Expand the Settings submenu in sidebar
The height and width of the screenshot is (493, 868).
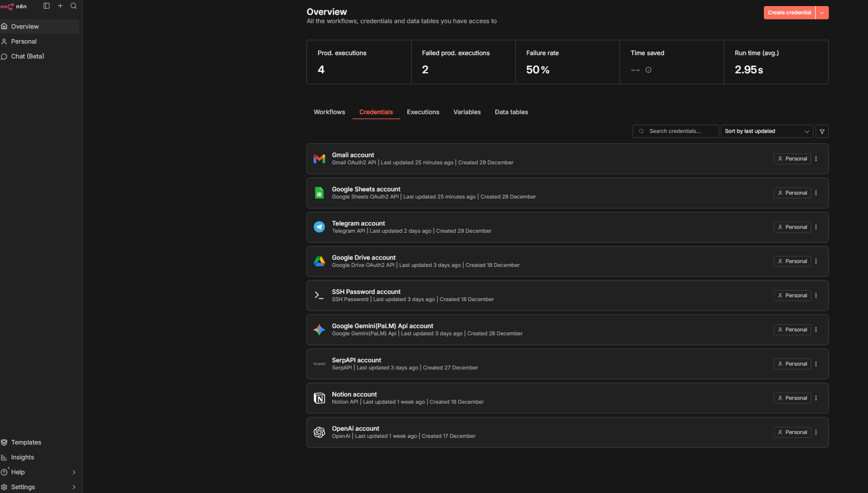point(74,487)
